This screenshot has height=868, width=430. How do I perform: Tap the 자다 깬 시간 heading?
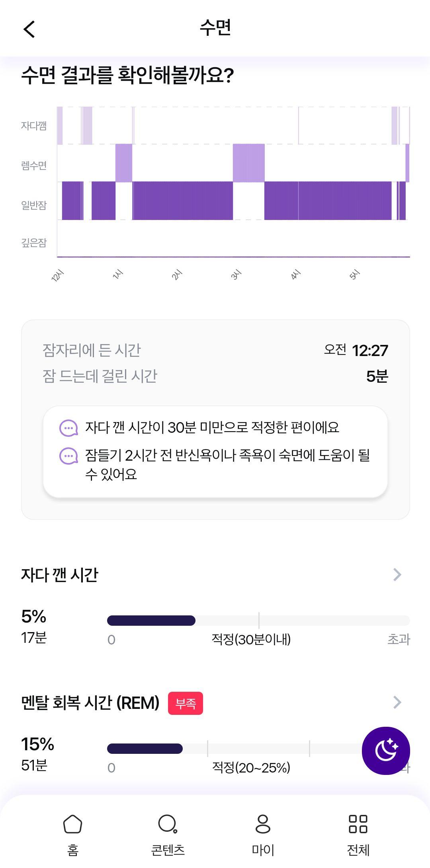click(60, 575)
